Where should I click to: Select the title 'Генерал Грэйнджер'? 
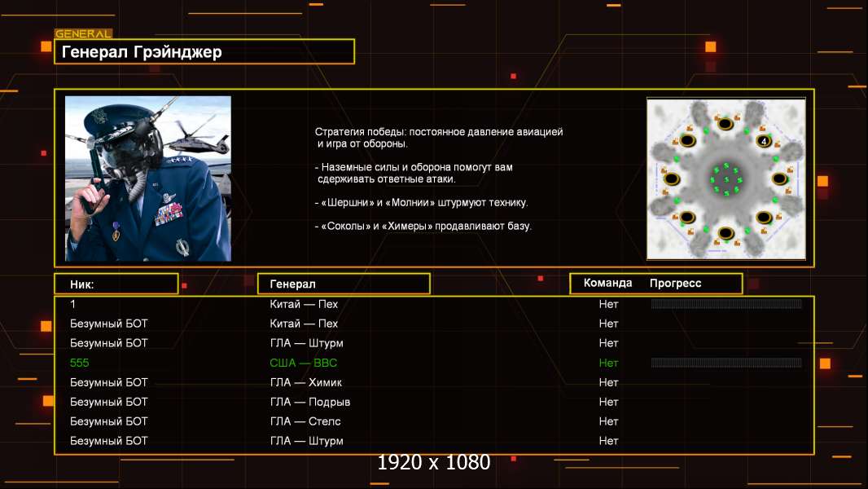point(142,52)
